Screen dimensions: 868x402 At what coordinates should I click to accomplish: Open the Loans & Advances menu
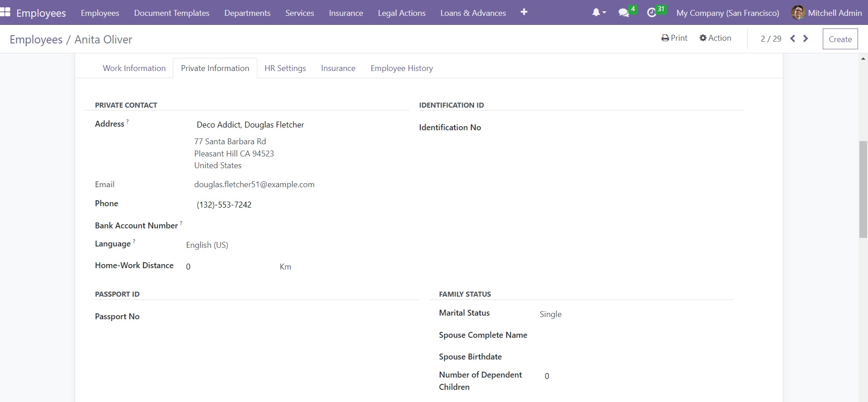click(x=473, y=13)
